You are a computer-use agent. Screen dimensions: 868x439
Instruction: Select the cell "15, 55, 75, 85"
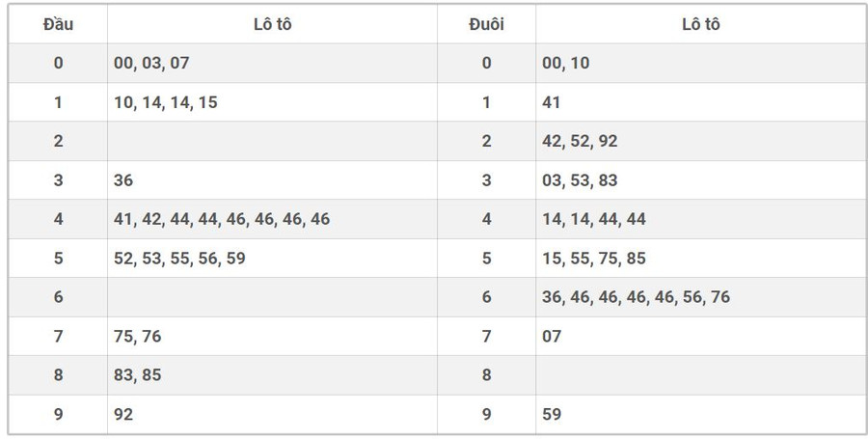593,259
